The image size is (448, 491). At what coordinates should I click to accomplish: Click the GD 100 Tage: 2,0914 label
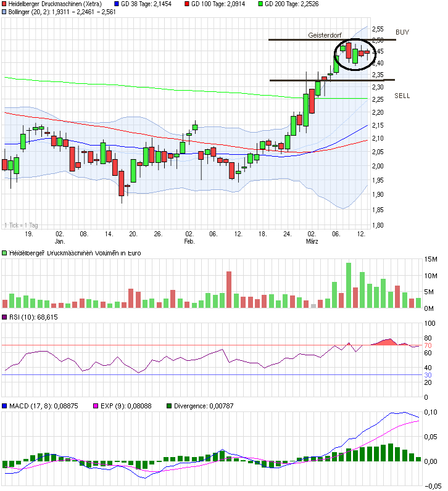[218, 4]
